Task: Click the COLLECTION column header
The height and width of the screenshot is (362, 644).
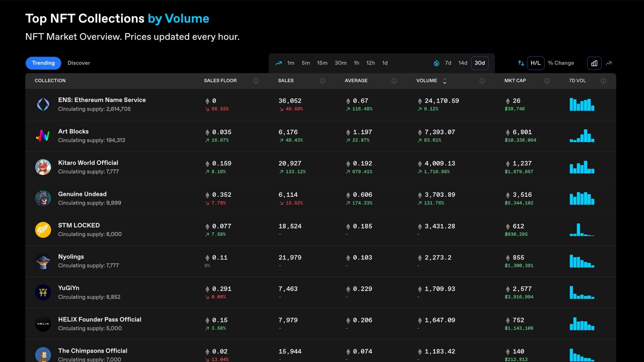Action: coord(50,81)
